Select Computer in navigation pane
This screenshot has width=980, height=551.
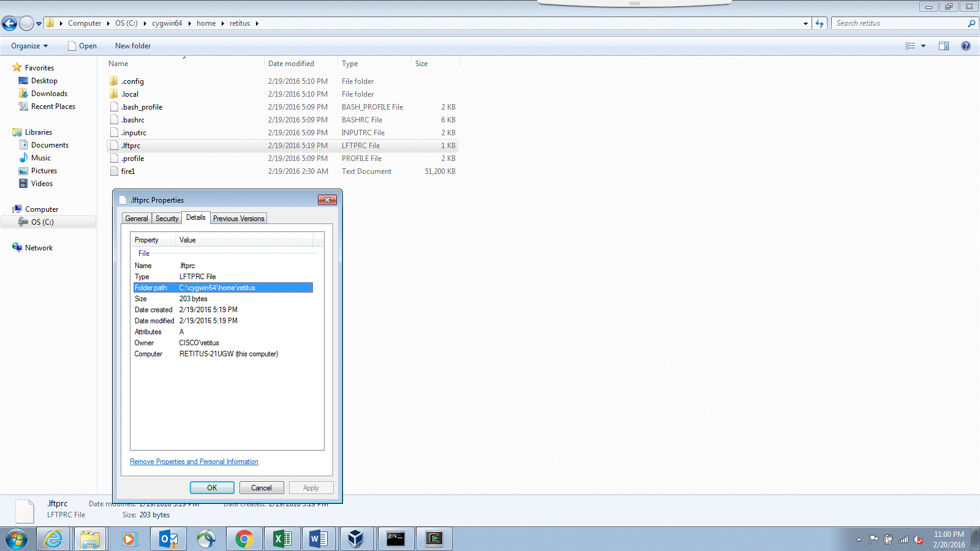(42, 209)
